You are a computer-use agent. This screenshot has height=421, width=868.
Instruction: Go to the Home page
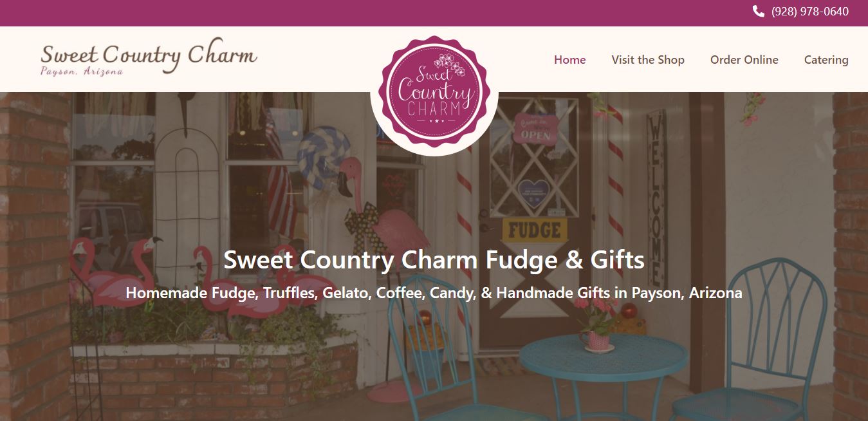pyautogui.click(x=570, y=60)
